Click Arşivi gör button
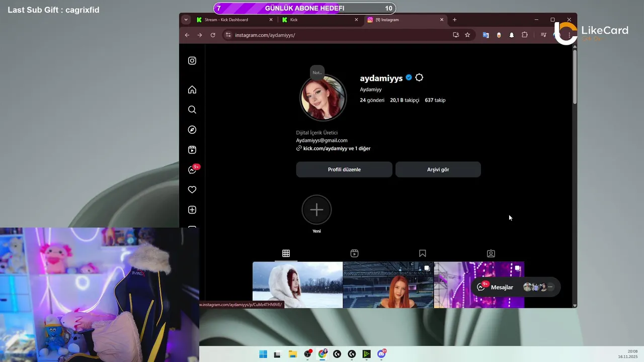This screenshot has height=362, width=644. (x=438, y=169)
